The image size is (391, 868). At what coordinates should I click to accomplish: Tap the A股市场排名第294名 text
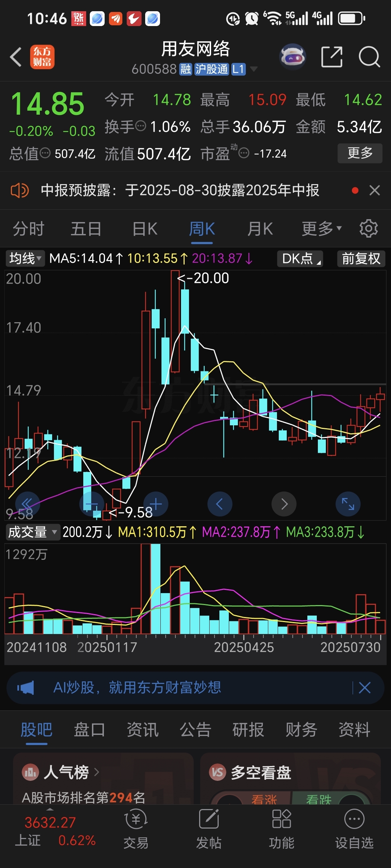click(x=84, y=797)
